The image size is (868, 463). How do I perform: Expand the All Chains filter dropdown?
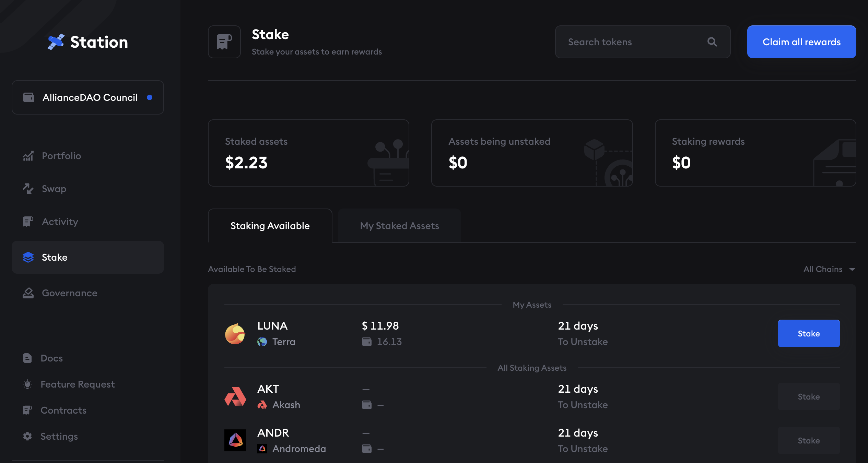pos(829,269)
